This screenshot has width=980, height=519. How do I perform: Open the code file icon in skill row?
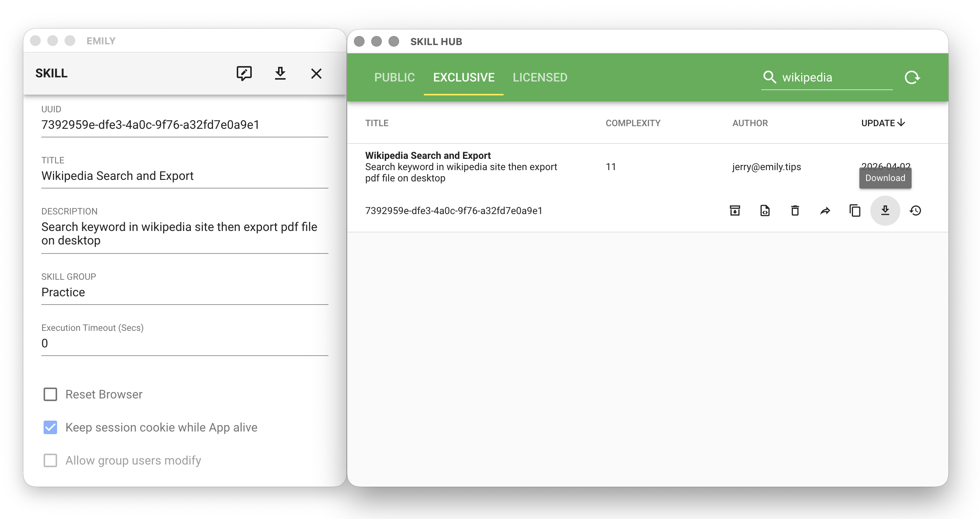point(765,210)
